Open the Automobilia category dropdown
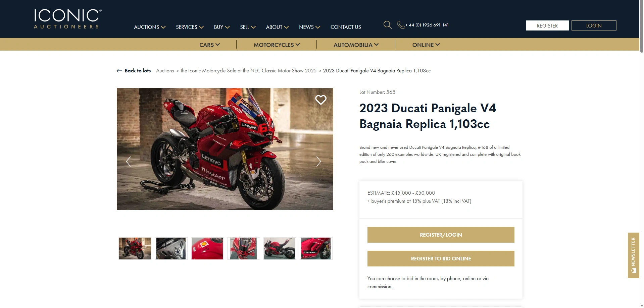The width and height of the screenshot is (644, 308). 356,45
